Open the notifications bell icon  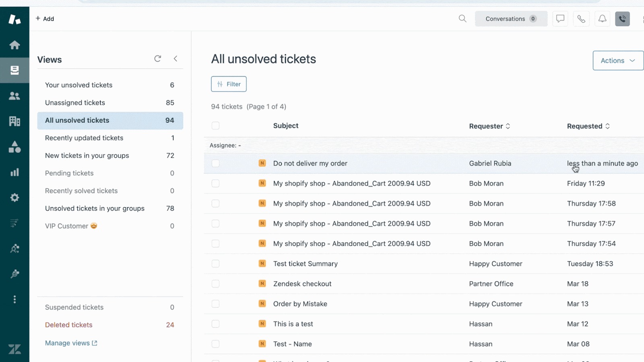coord(602,19)
